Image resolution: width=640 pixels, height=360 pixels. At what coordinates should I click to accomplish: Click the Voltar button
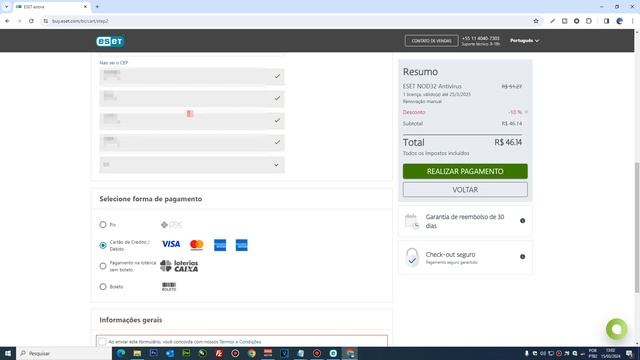(465, 190)
